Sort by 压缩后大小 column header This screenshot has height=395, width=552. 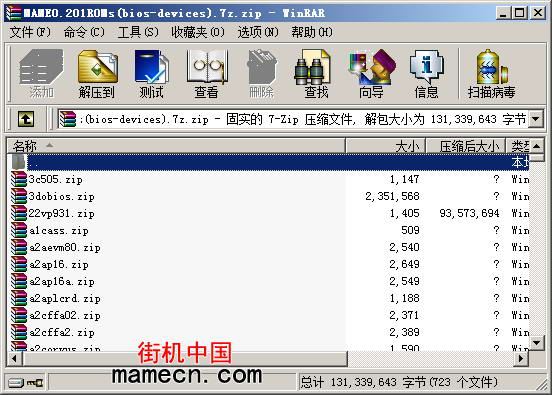(465, 145)
